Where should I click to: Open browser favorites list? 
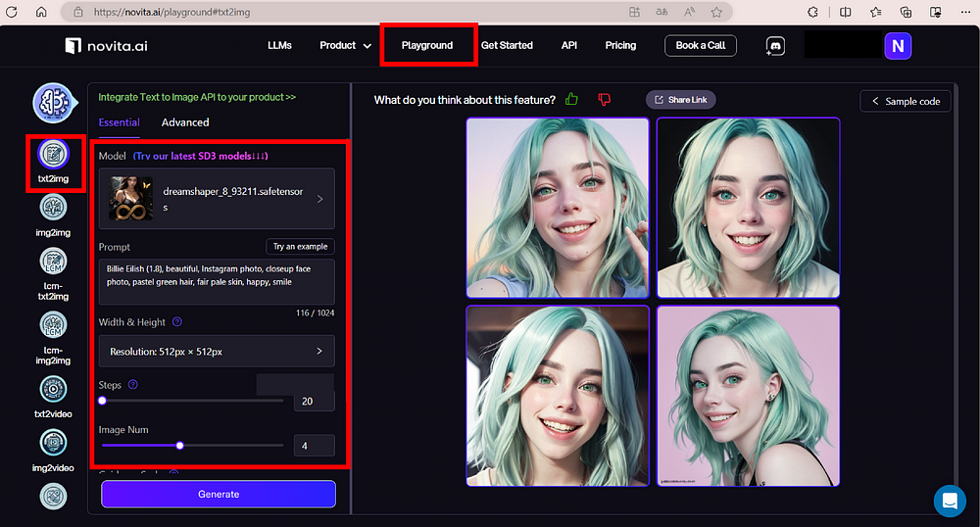[875, 12]
